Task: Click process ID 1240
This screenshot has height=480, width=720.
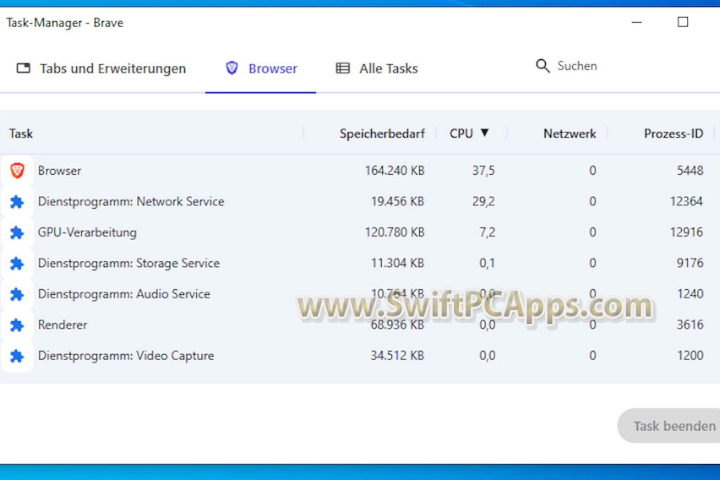Action: pos(690,294)
